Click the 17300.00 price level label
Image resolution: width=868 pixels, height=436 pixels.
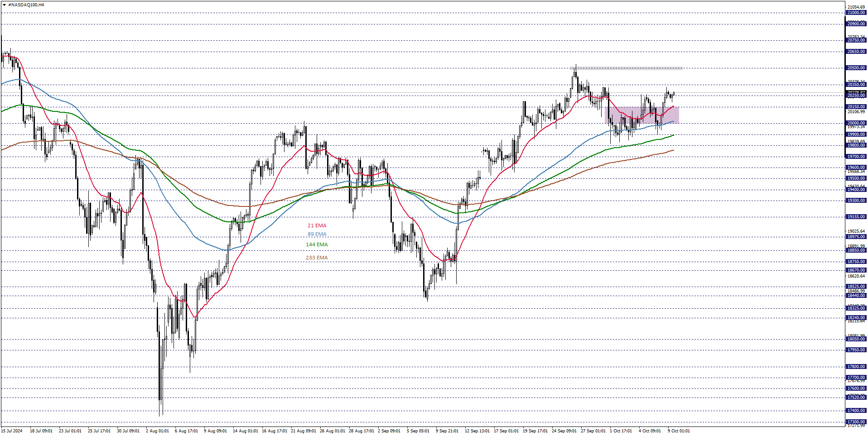[x=856, y=422]
